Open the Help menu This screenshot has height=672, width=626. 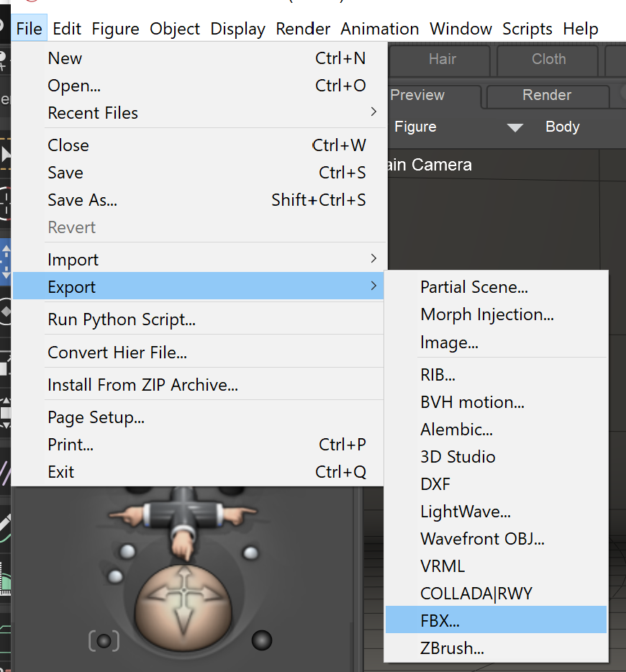click(x=581, y=29)
